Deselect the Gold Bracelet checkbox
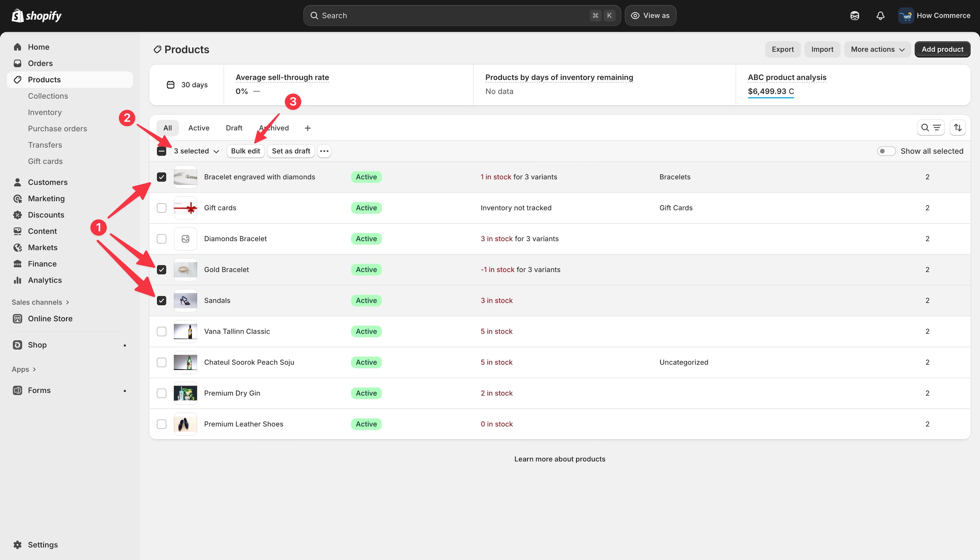The height and width of the screenshot is (560, 980). click(x=162, y=270)
